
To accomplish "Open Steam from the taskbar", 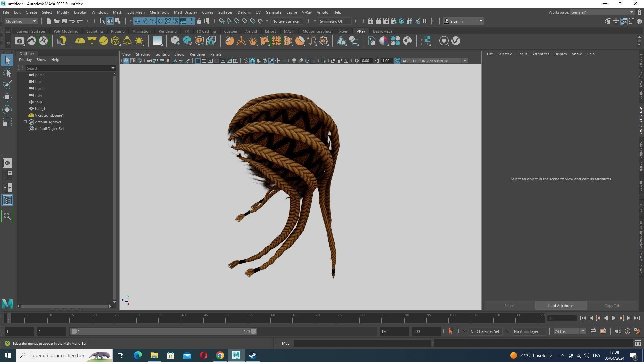I will coord(253,355).
